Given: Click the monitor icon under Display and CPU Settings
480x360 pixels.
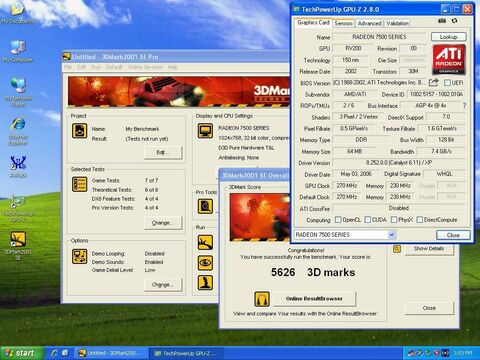Looking at the screenshot, I should pyautogui.click(x=205, y=131).
